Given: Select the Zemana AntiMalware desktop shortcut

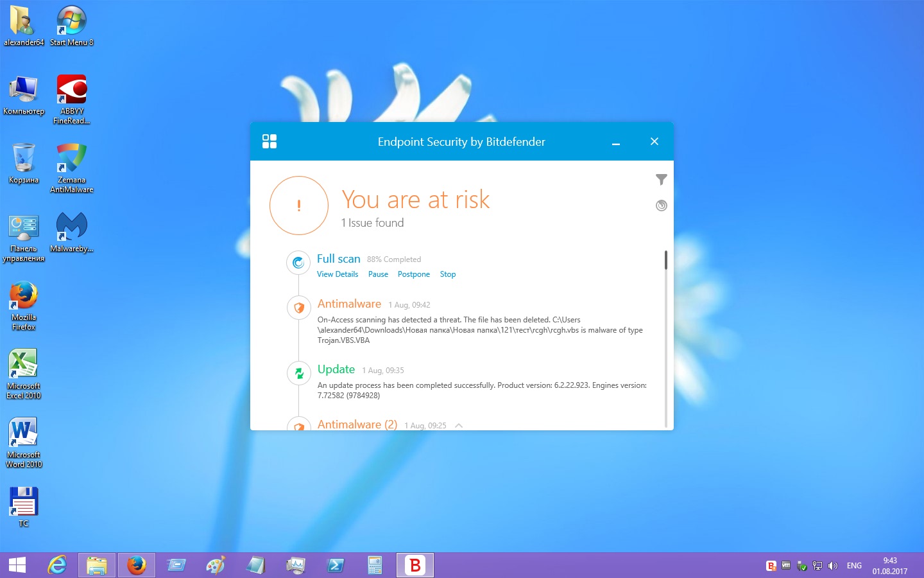Looking at the screenshot, I should 72,168.
